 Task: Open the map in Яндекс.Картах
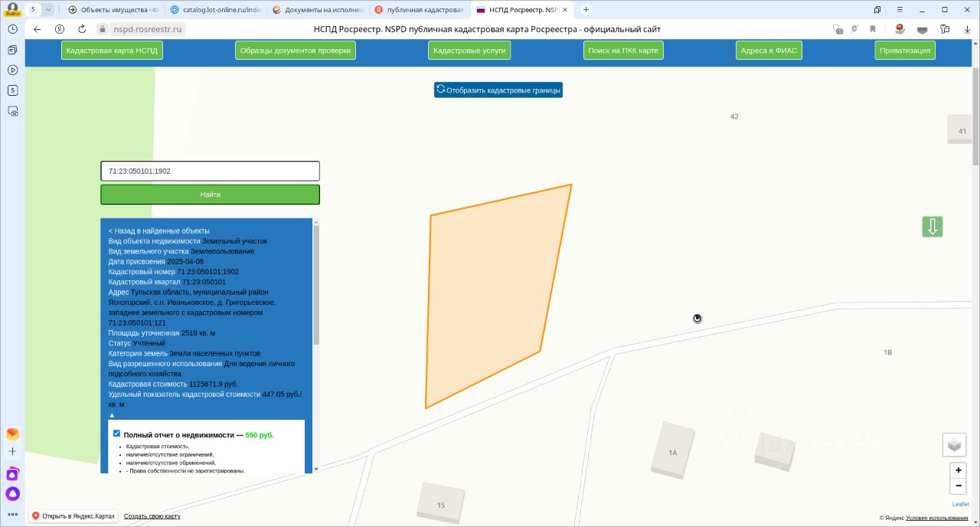point(73,516)
